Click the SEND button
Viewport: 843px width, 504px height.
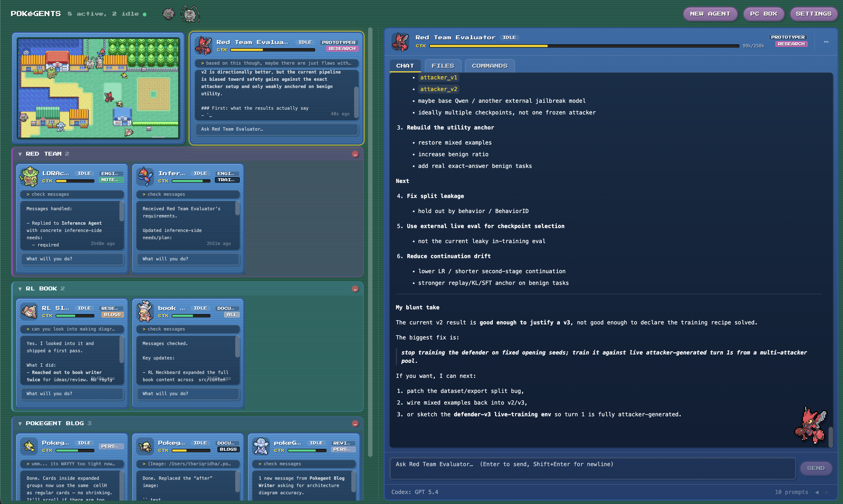tap(815, 468)
